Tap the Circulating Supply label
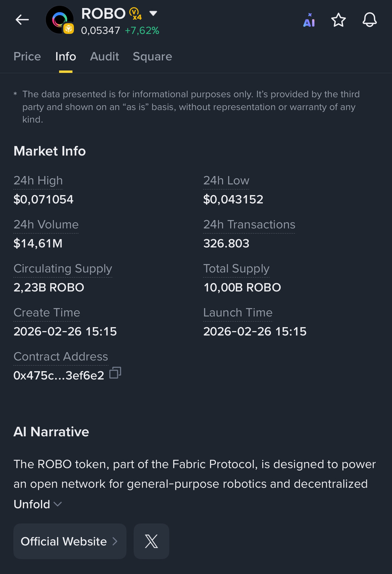The height and width of the screenshot is (574, 392). (x=63, y=269)
